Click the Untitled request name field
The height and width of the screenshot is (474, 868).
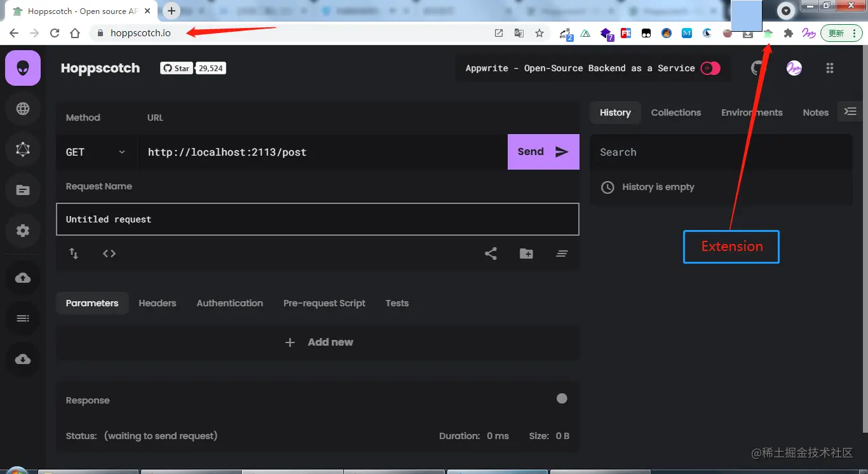pos(318,219)
